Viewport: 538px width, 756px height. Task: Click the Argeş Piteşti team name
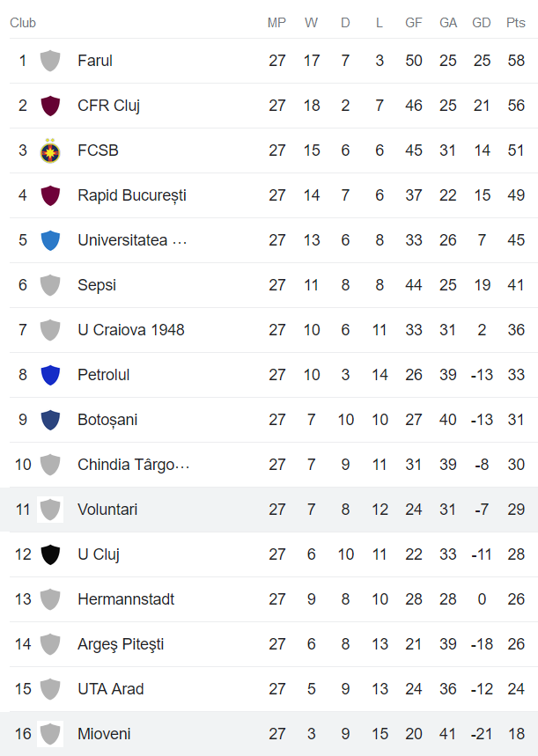pyautogui.click(x=121, y=644)
